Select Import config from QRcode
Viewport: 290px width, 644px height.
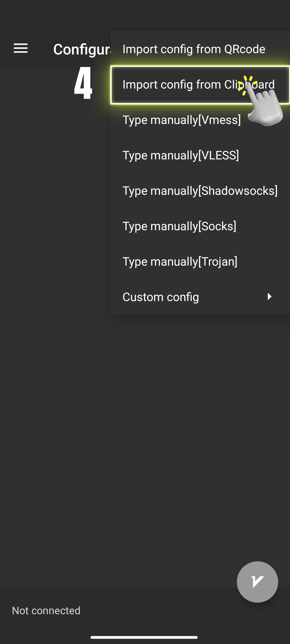click(x=200, y=49)
